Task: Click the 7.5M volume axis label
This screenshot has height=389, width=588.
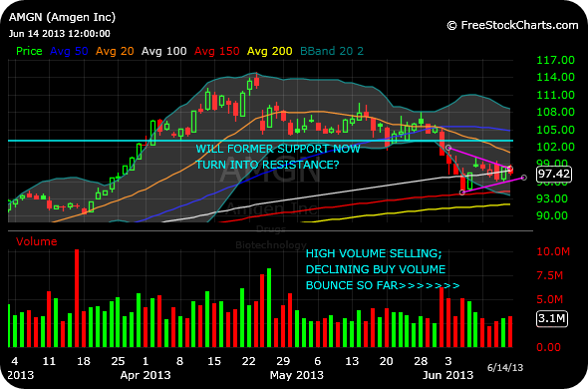Action: tap(550, 275)
